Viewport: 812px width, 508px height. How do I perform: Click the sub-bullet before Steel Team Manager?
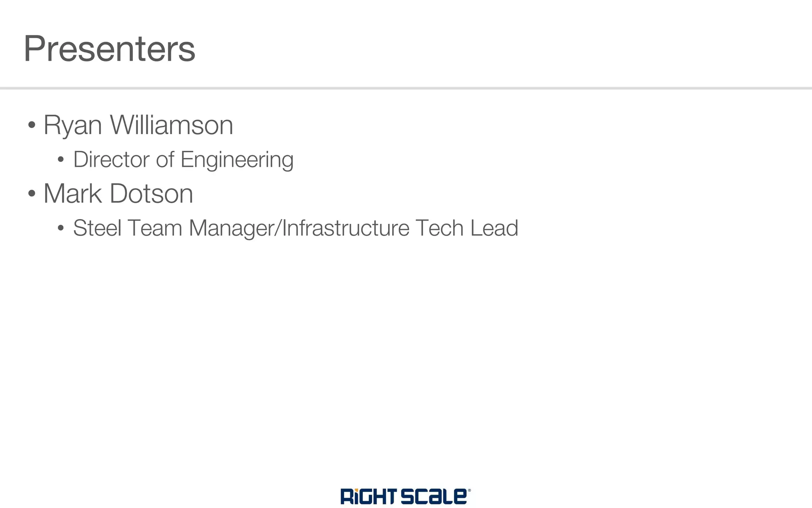pyautogui.click(x=61, y=228)
